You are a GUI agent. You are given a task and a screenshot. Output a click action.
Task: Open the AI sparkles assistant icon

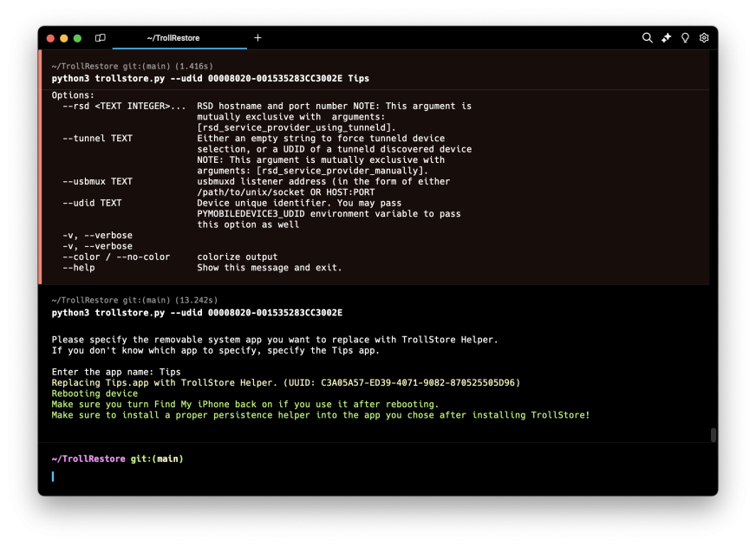(667, 37)
